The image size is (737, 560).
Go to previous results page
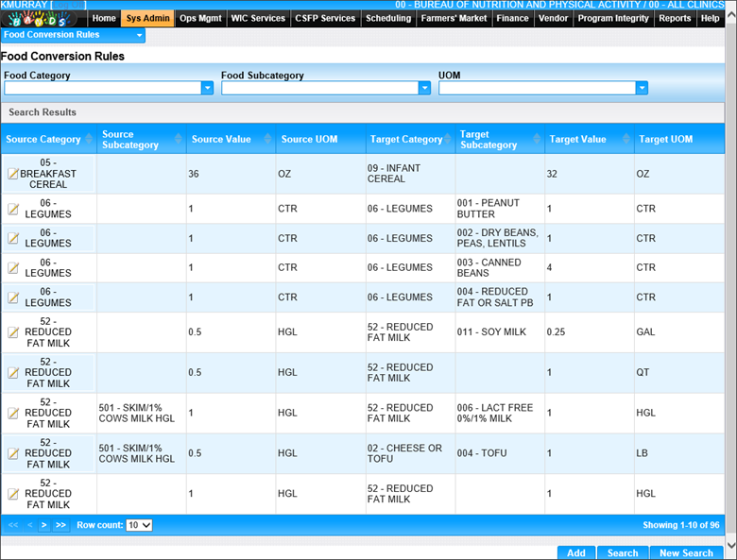(x=29, y=525)
